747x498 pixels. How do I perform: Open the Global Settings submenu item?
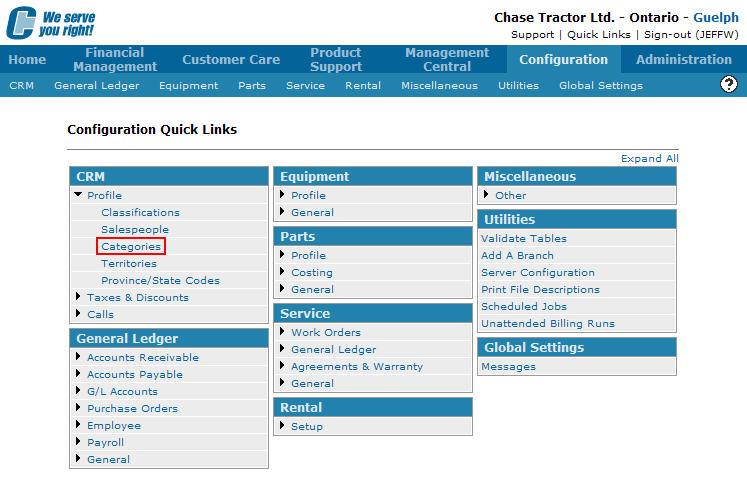click(601, 86)
